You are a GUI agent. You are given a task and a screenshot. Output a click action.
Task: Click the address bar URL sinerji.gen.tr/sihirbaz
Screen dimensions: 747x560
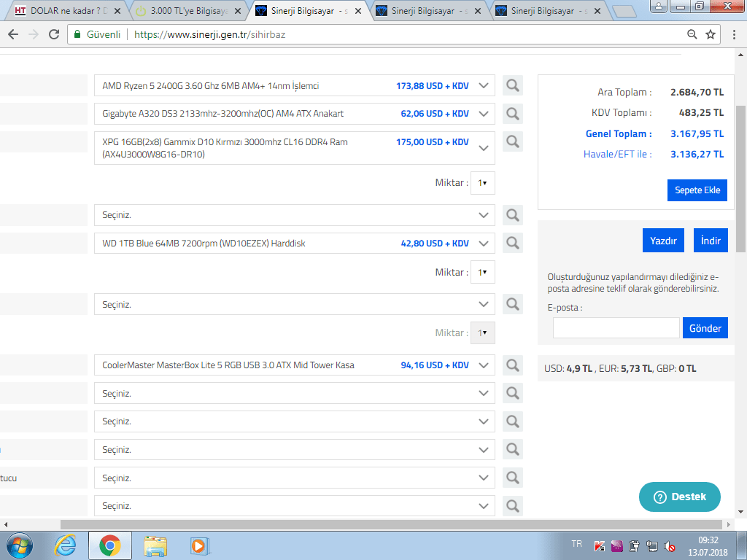209,34
